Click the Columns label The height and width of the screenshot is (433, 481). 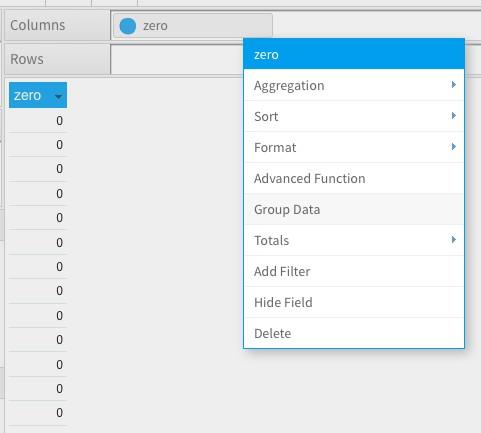(38, 25)
